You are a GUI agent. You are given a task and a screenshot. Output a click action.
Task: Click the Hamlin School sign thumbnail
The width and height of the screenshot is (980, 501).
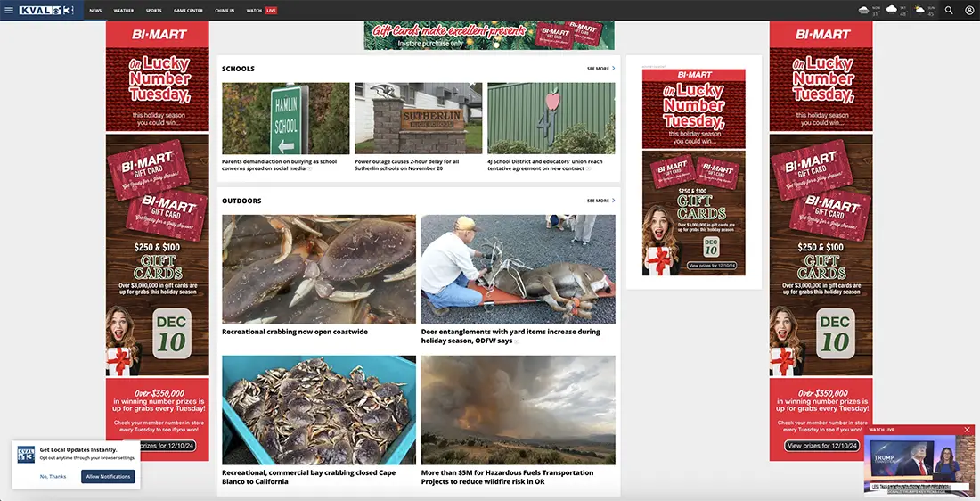click(286, 119)
